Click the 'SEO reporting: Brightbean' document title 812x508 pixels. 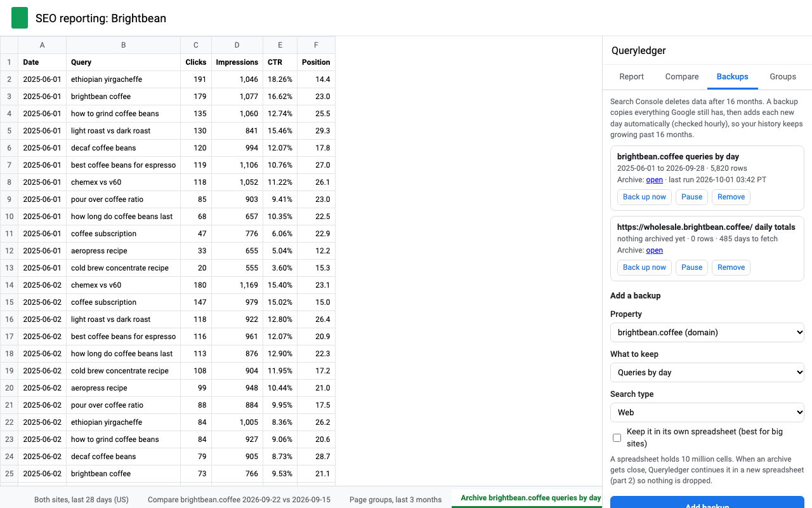pyautogui.click(x=101, y=18)
